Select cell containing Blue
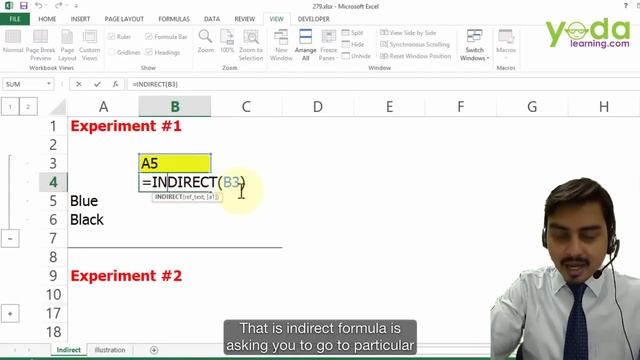Viewport: 640px width, 360px height. click(x=103, y=201)
